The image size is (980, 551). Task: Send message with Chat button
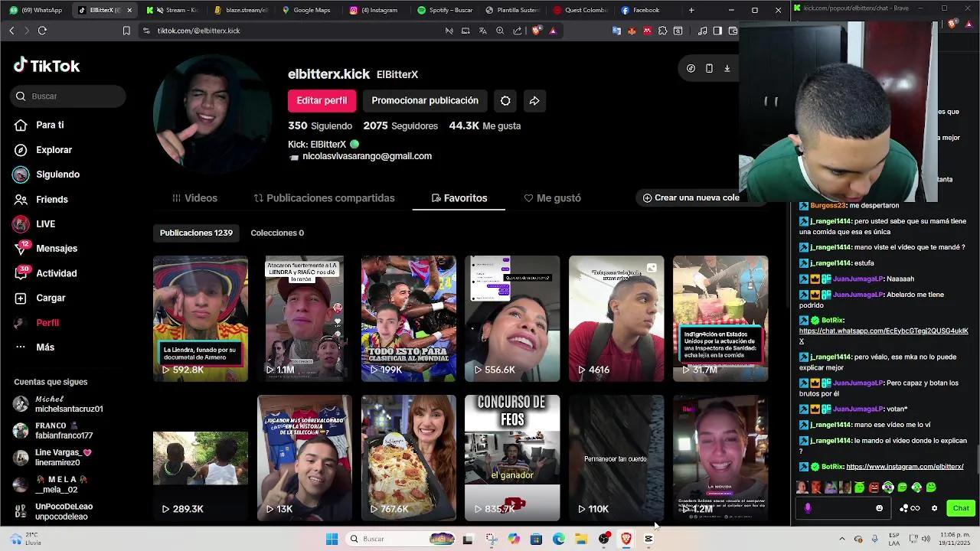(961, 508)
